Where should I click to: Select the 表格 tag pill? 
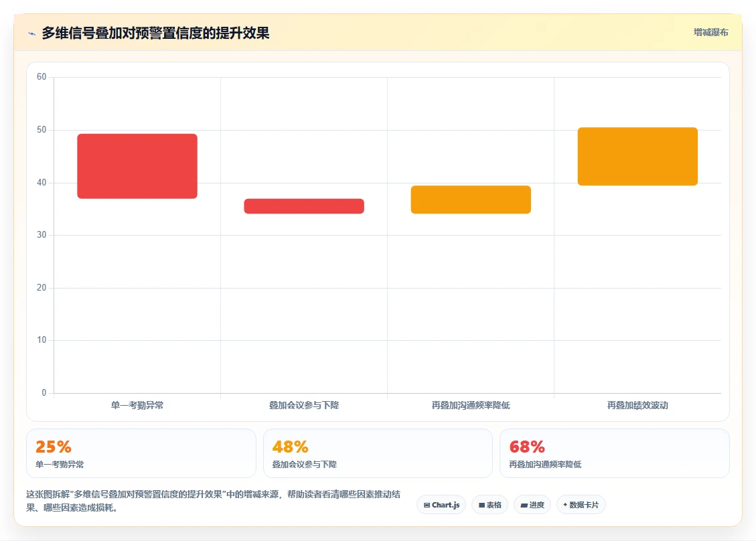click(x=489, y=505)
